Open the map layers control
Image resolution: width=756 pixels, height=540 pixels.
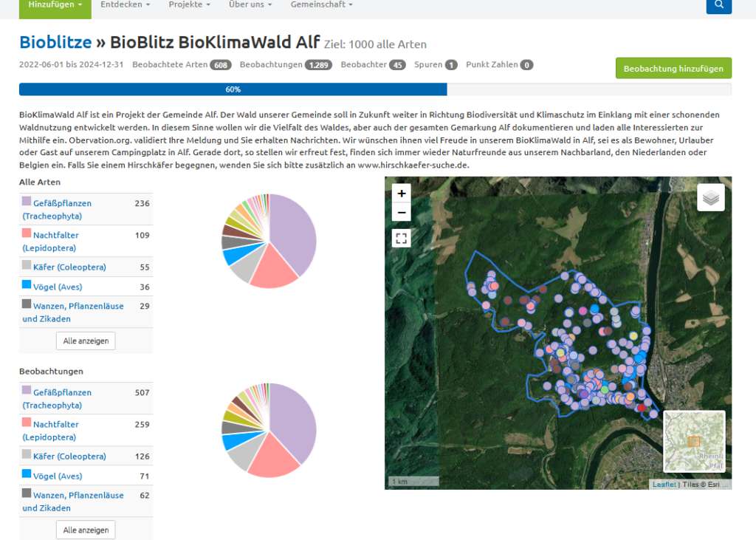[x=710, y=198]
